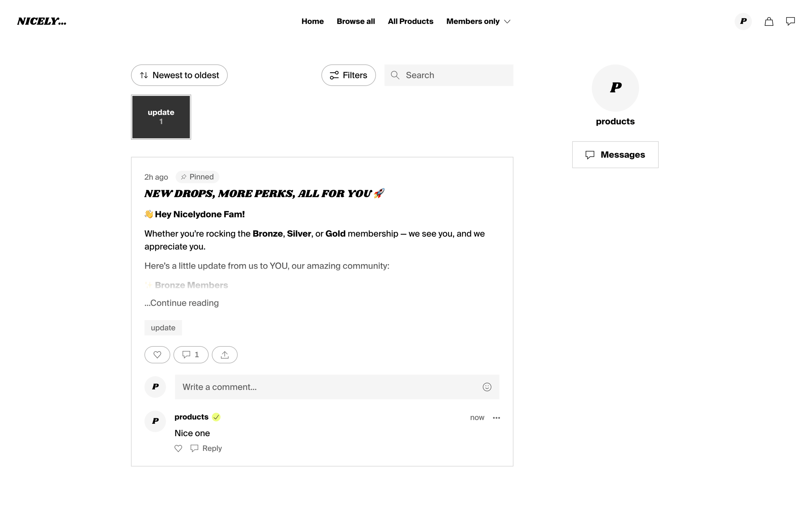Screen dimensions: 812x521
Task: Click Continue reading link
Action: 182,303
